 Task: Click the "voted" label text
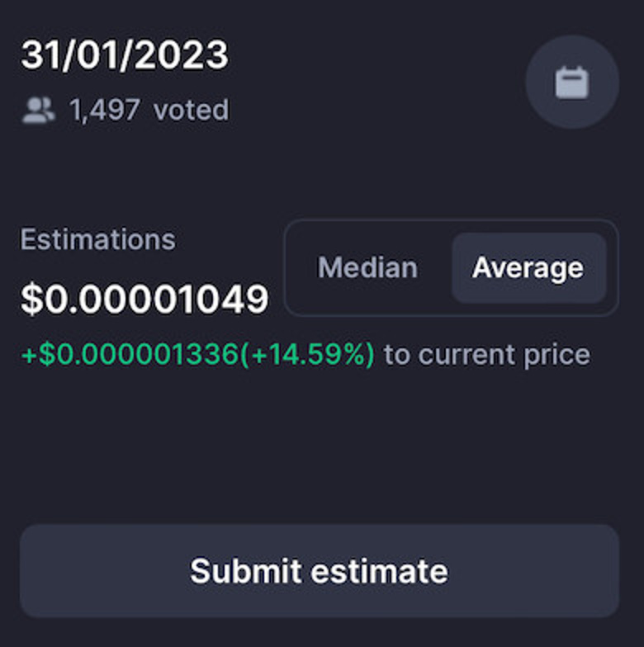pos(191,110)
